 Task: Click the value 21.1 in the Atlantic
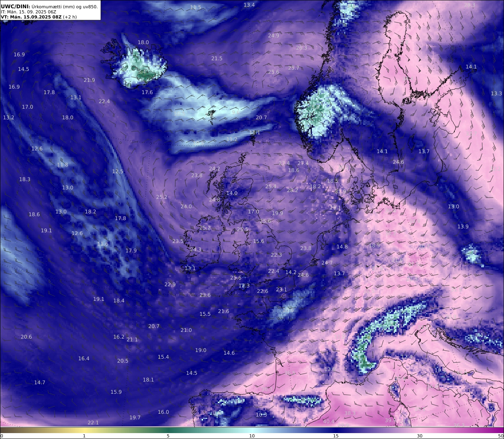click(x=132, y=339)
